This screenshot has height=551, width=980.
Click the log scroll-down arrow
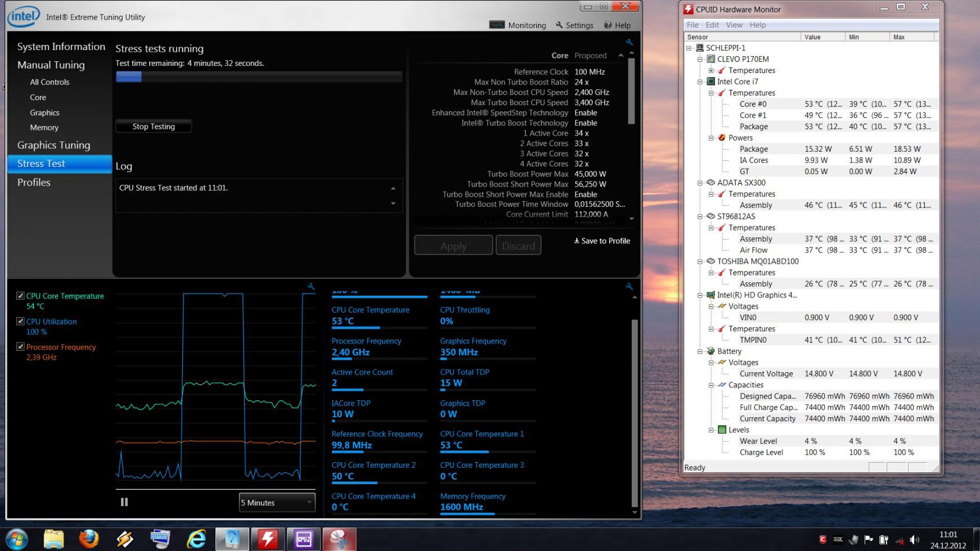[393, 204]
